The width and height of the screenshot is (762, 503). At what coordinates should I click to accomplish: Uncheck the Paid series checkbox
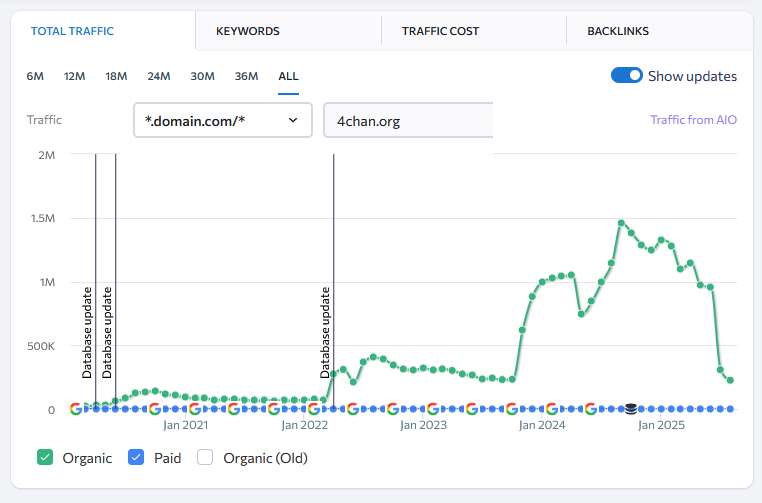(136, 457)
